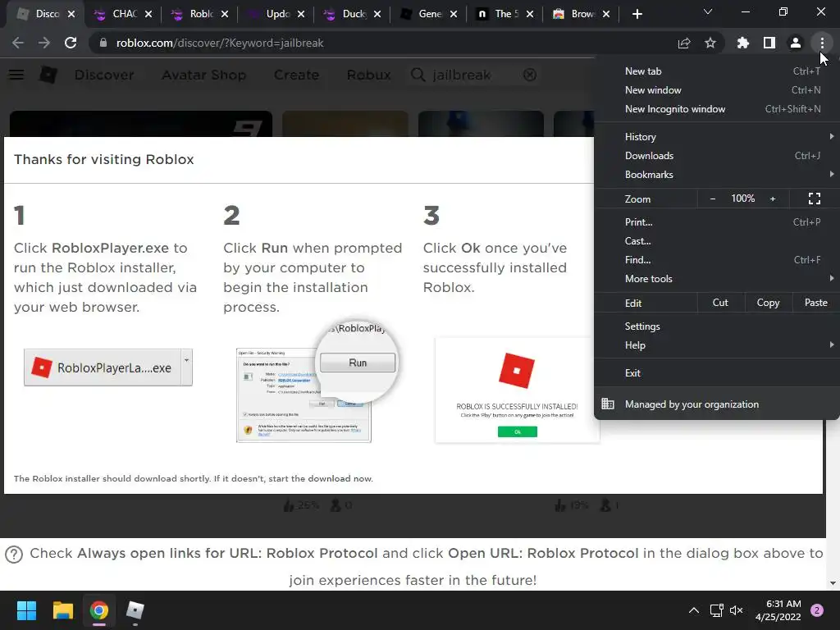Viewport: 840px width, 630px height.
Task: Click the jailbreak search input field
Action: click(x=472, y=75)
